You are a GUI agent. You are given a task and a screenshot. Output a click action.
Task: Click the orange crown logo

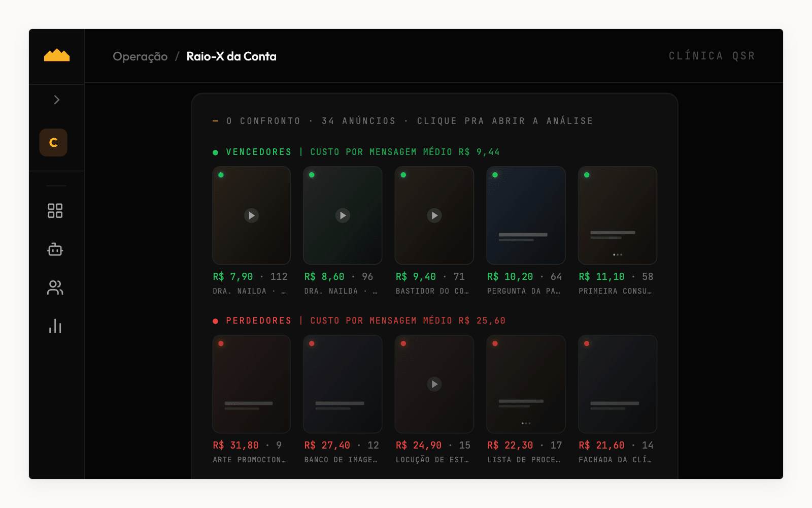coord(57,55)
